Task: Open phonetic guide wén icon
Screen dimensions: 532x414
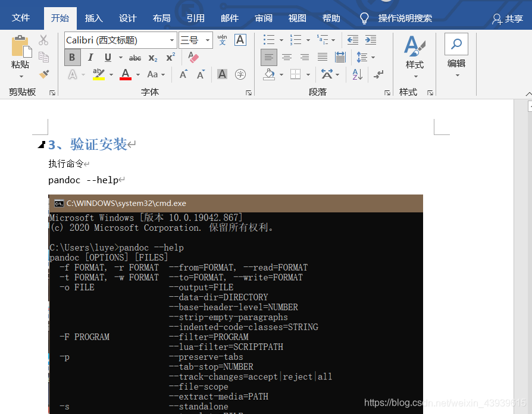Action: click(222, 40)
